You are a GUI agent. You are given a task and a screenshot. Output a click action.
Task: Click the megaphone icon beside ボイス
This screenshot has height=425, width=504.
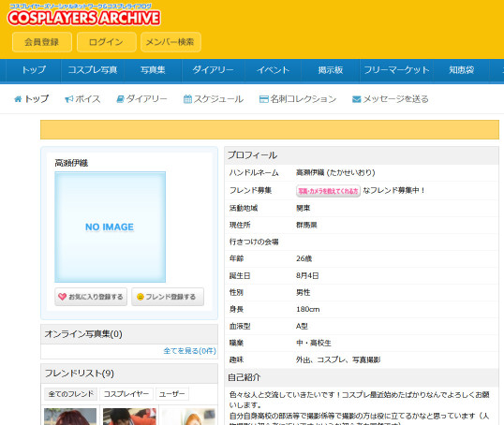tap(68, 99)
